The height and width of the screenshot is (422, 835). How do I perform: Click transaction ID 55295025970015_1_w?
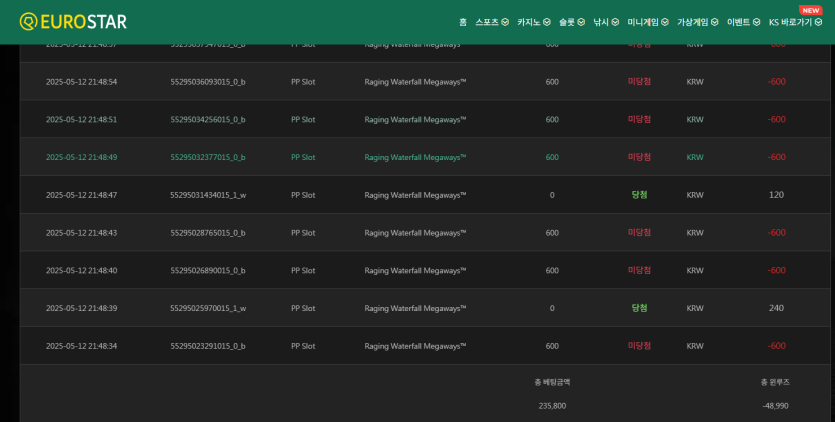[208, 308]
